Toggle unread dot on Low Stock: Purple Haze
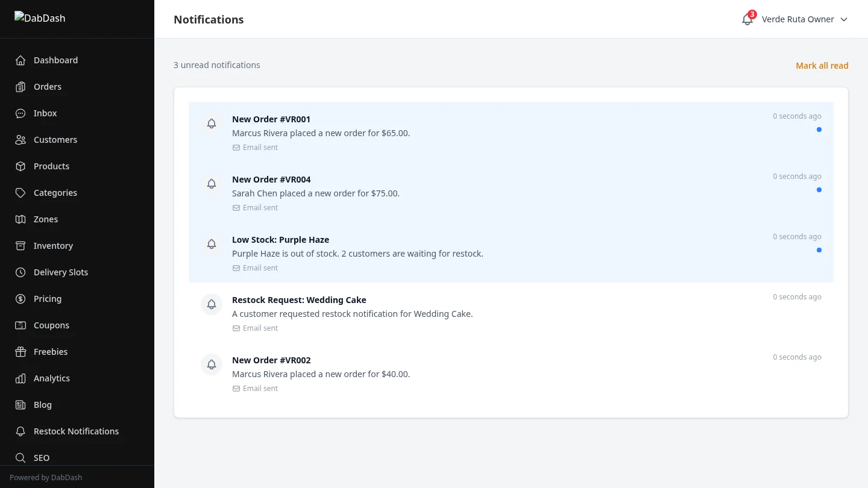 tap(819, 249)
